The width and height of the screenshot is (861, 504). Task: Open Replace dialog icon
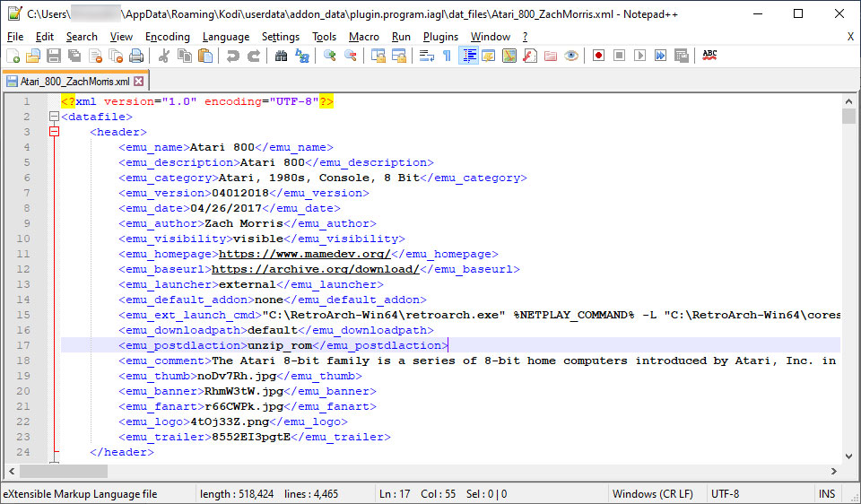[302, 56]
